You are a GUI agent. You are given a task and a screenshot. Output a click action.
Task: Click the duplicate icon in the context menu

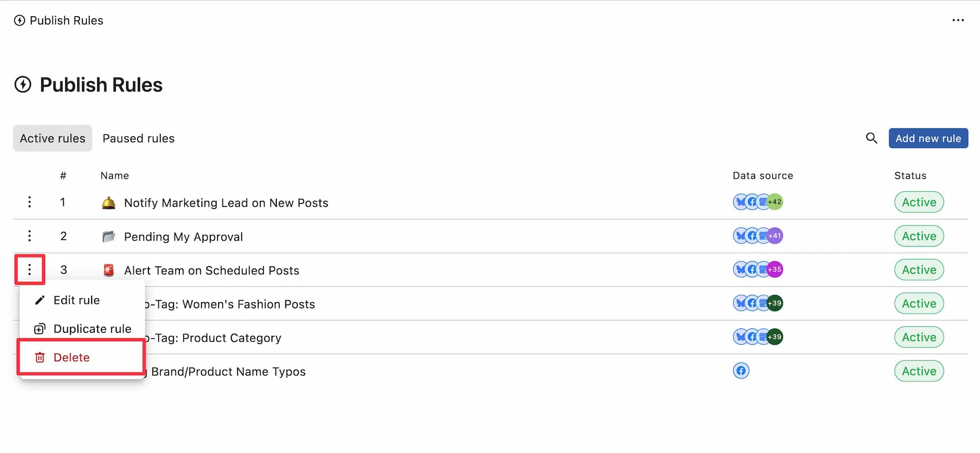click(x=40, y=329)
